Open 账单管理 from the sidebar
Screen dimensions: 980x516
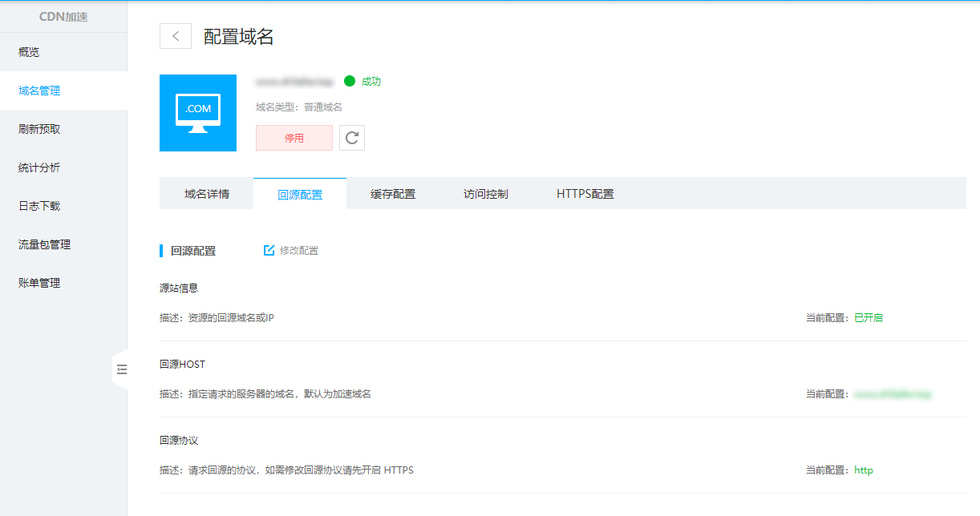[x=39, y=283]
